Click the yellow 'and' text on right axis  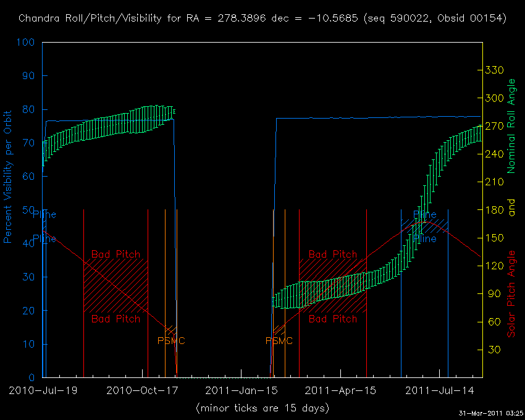511,210
